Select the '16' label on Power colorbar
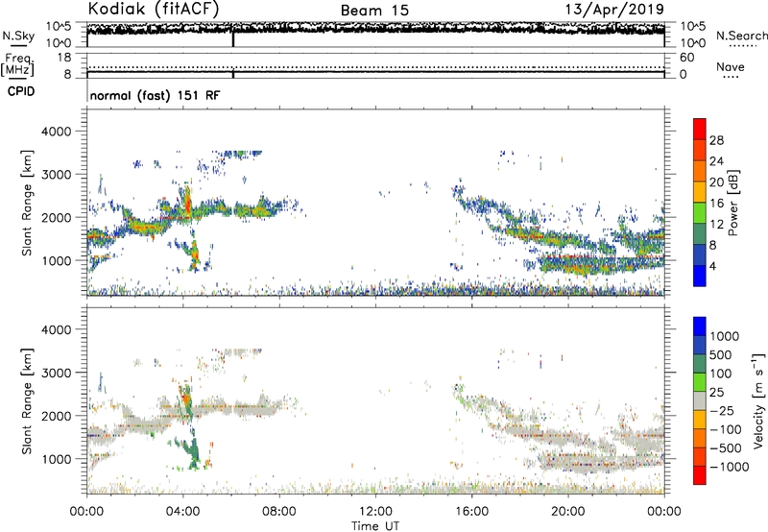 point(716,204)
